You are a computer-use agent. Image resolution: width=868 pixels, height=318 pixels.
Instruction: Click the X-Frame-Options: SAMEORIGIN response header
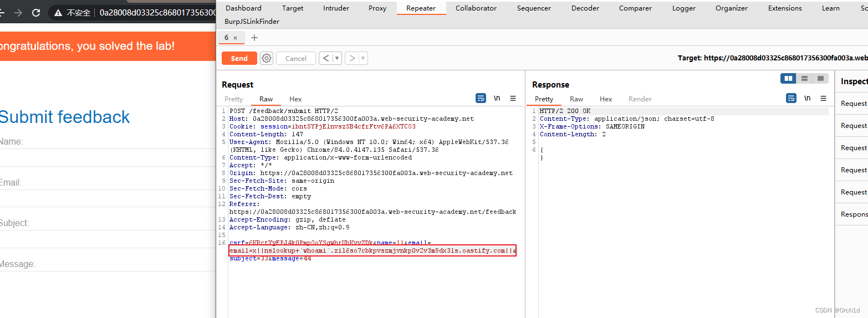pyautogui.click(x=592, y=126)
